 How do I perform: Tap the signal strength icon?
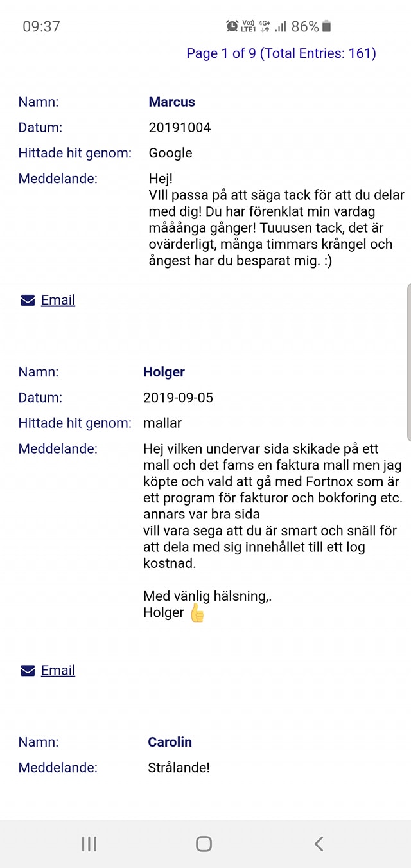pos(281,26)
